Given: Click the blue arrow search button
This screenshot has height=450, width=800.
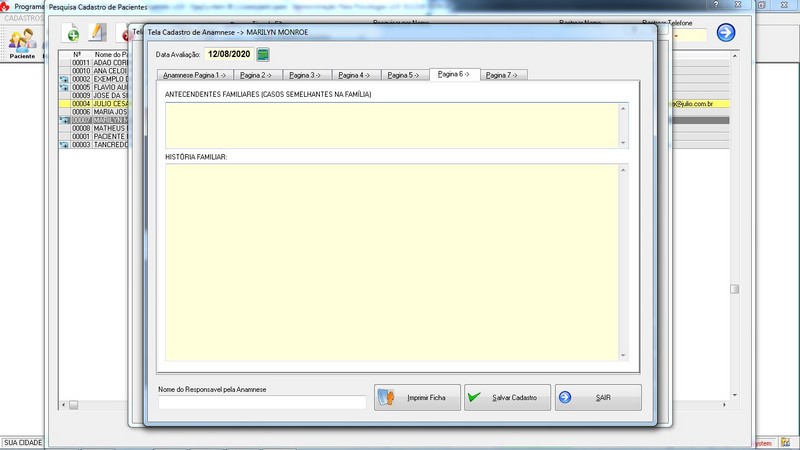Looking at the screenshot, I should [x=726, y=33].
